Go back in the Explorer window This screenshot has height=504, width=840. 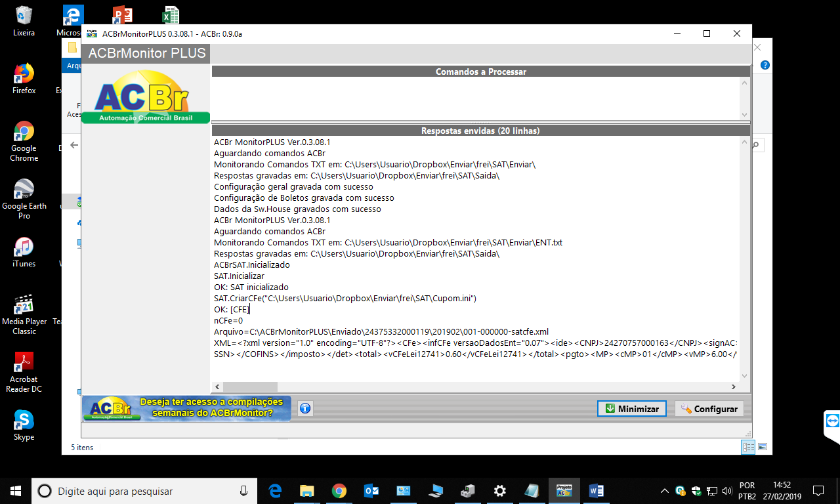74,145
